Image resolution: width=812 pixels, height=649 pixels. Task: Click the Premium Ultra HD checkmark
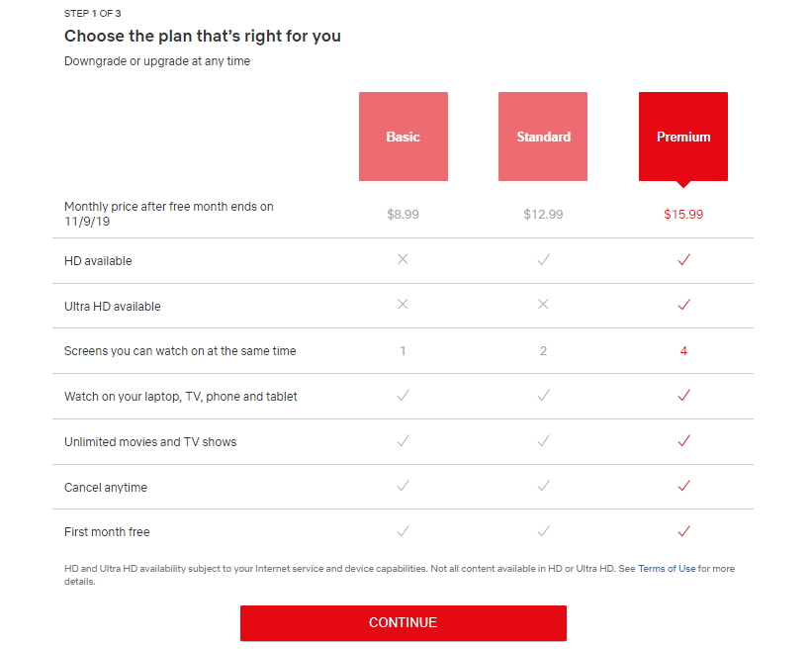coord(682,305)
